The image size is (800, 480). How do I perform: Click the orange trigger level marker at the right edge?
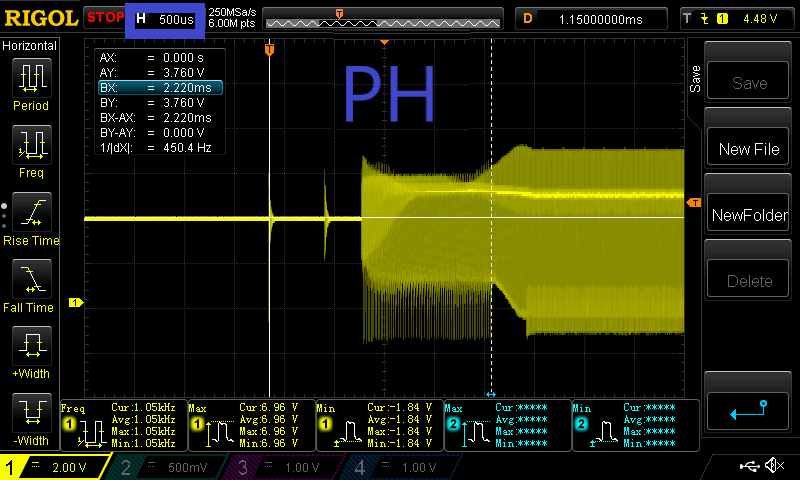pyautogui.click(x=693, y=203)
